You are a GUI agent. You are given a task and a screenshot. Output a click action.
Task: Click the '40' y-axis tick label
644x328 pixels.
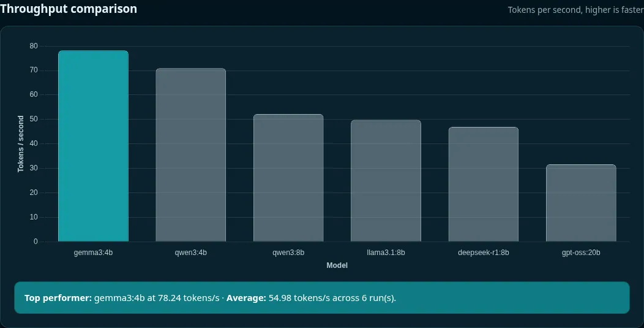click(x=34, y=143)
